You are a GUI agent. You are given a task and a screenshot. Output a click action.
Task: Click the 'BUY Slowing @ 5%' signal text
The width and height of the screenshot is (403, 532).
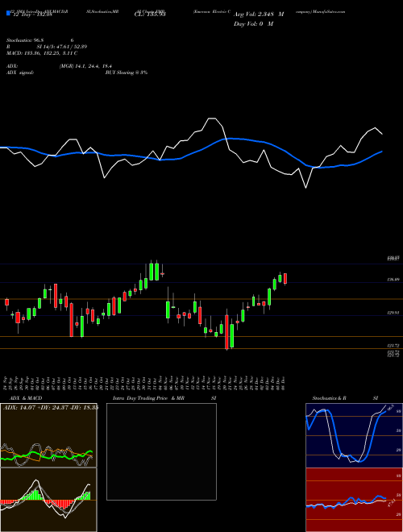click(x=127, y=73)
